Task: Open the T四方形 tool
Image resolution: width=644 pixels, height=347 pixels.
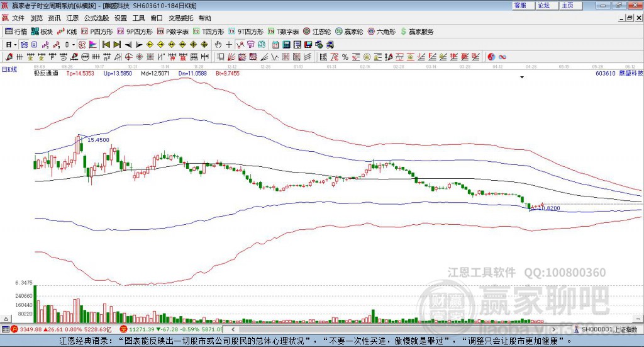Action: 209,31
